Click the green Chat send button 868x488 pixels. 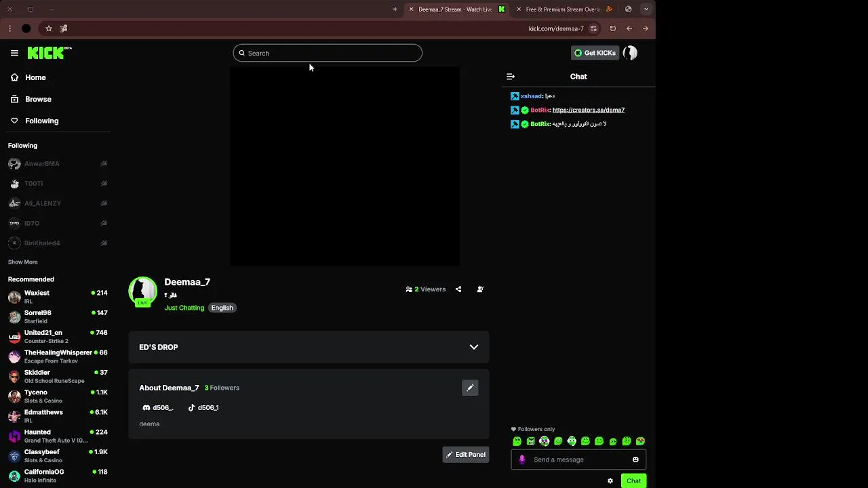633,481
